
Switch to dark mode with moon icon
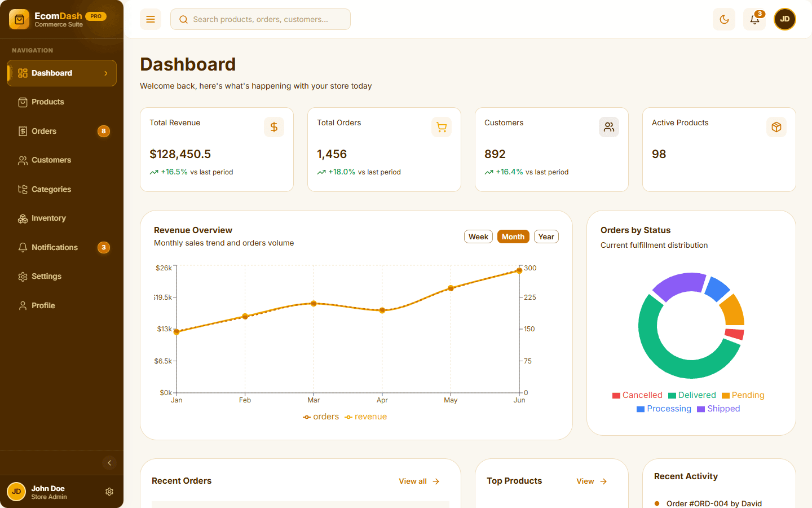[x=725, y=19]
